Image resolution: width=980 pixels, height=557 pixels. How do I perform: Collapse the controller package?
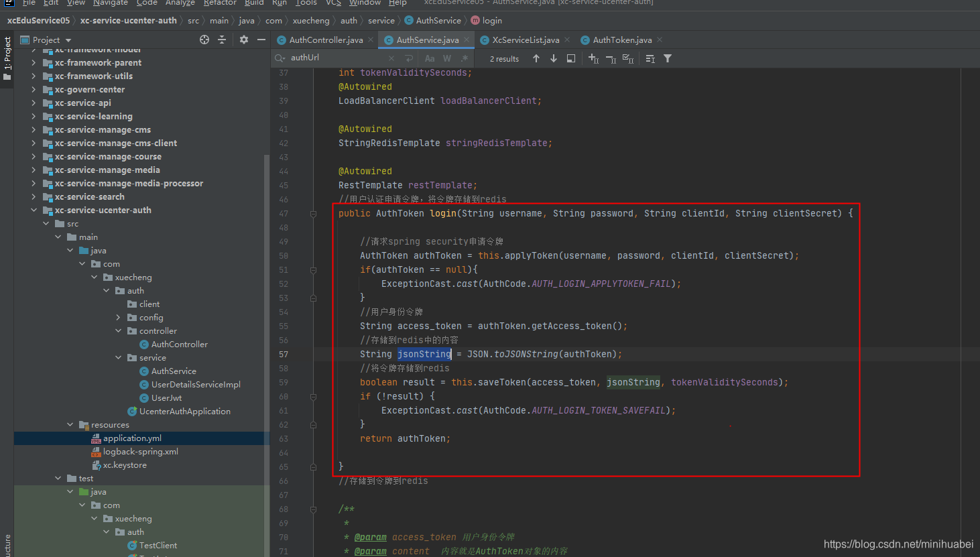pyautogui.click(x=118, y=331)
